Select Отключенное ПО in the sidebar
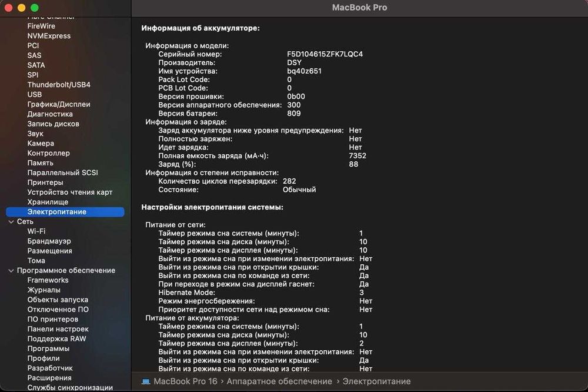 point(58,309)
